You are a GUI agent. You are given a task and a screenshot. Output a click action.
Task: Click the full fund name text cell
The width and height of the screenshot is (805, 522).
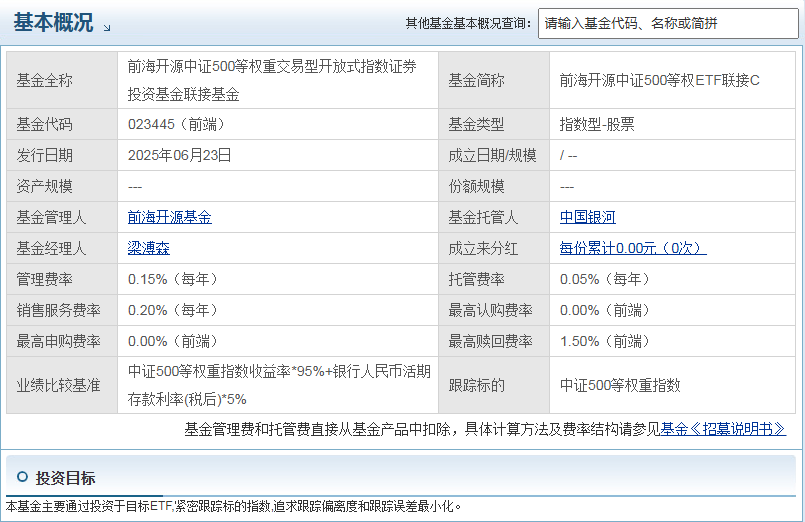278,80
